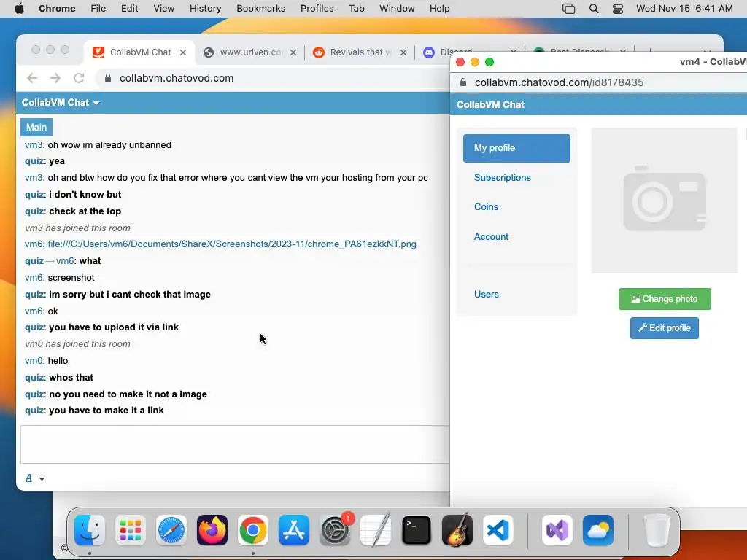Open Visual Studio purple icon in Dock

click(x=557, y=530)
